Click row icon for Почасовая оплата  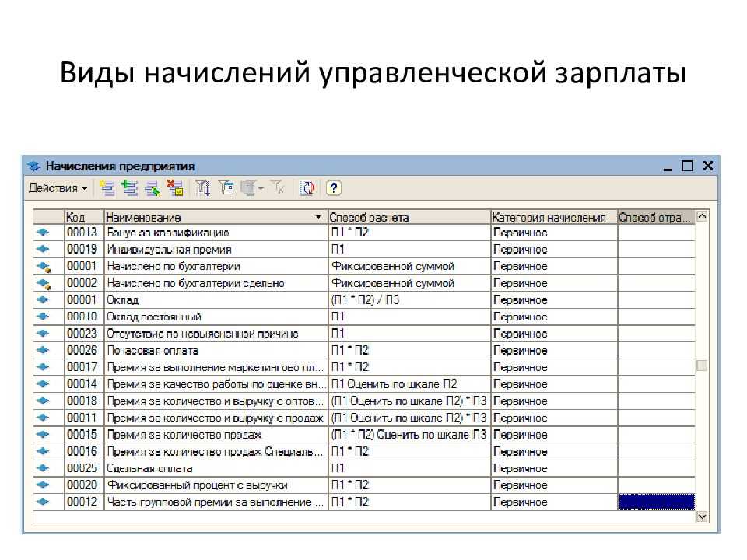coord(44,351)
